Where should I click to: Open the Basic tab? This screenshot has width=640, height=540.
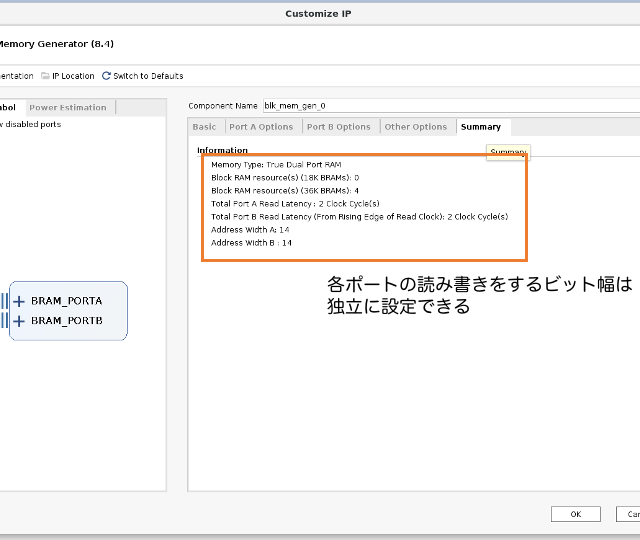click(204, 127)
